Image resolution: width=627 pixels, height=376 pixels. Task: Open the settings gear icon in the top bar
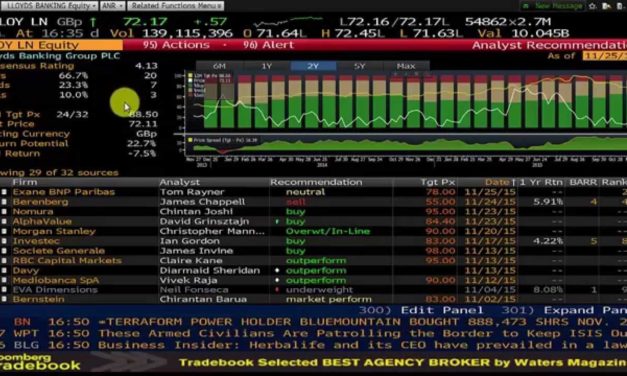click(593, 6)
